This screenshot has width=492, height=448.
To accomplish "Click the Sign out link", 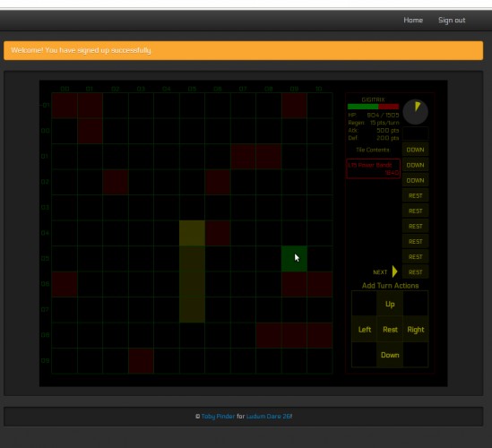I will point(452,20).
